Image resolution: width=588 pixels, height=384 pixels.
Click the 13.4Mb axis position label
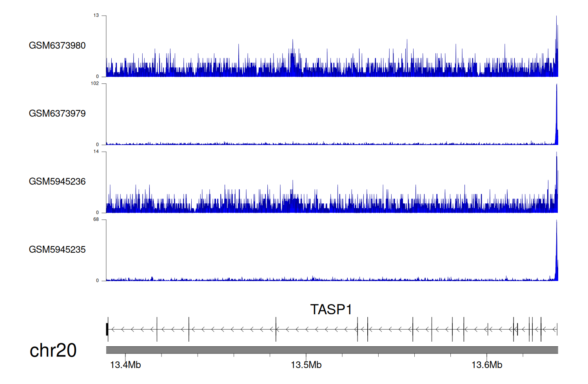coord(125,365)
